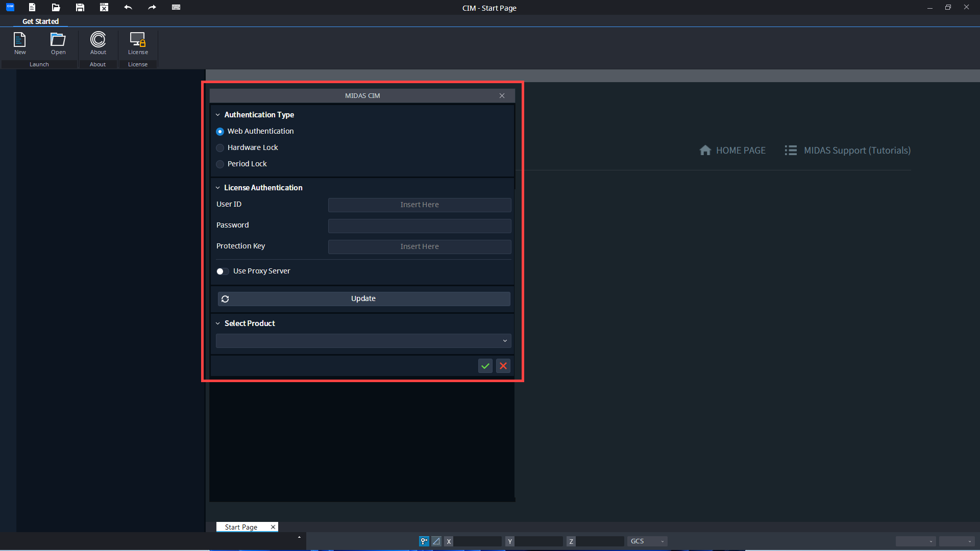Click the open folder icon in title bar
This screenshot has width=980, height=551.
point(56,7)
